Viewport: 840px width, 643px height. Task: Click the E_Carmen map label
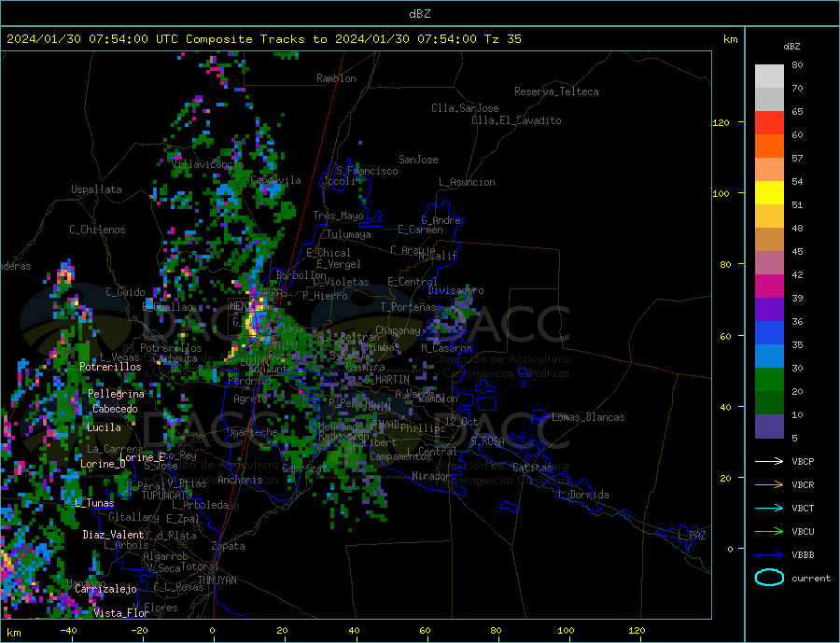[x=421, y=230]
